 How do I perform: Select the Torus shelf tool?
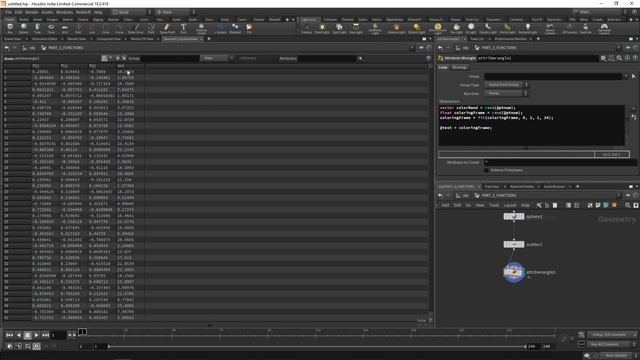tap(51, 28)
